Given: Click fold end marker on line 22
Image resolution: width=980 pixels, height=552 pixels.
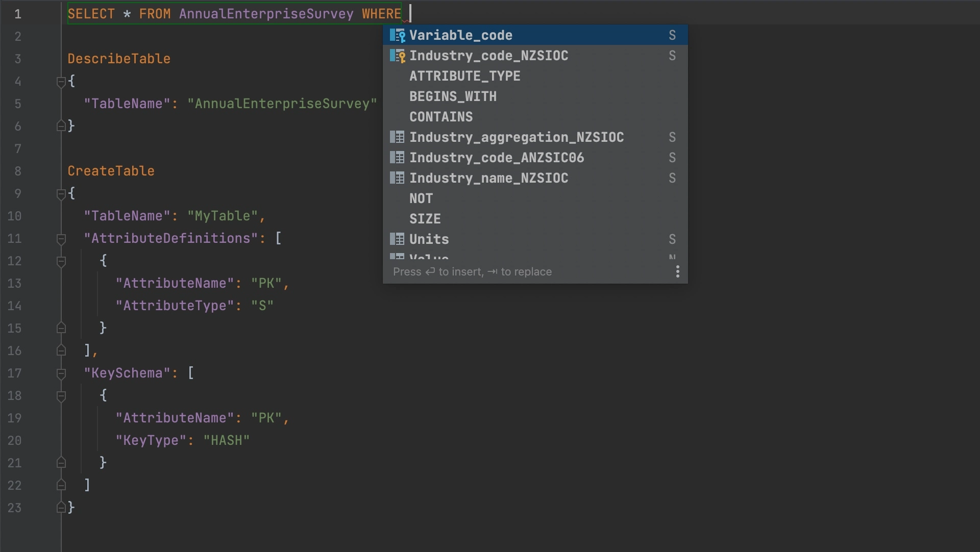Looking at the screenshot, I should [x=61, y=485].
